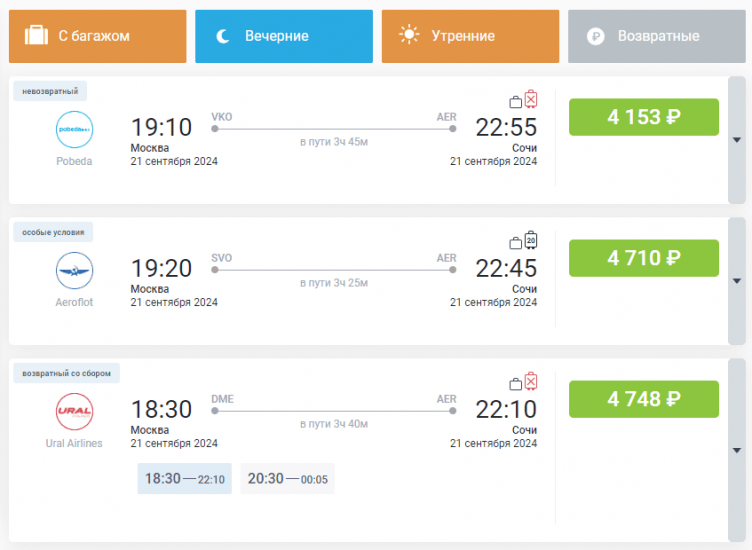The width and height of the screenshot is (752, 550).
Task: Click the 4 153 ₽ price button
Action: point(644,117)
